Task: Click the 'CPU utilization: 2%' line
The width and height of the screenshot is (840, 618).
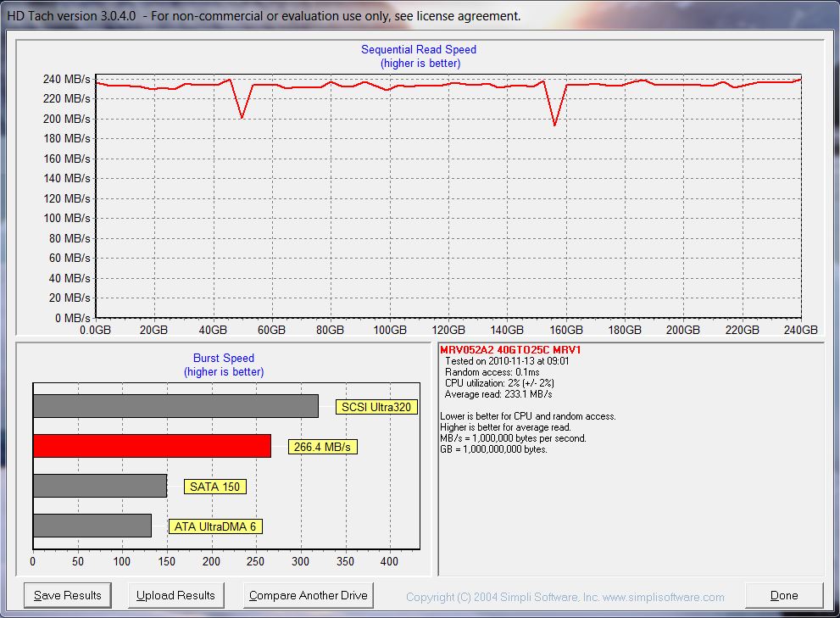Action: (x=499, y=383)
